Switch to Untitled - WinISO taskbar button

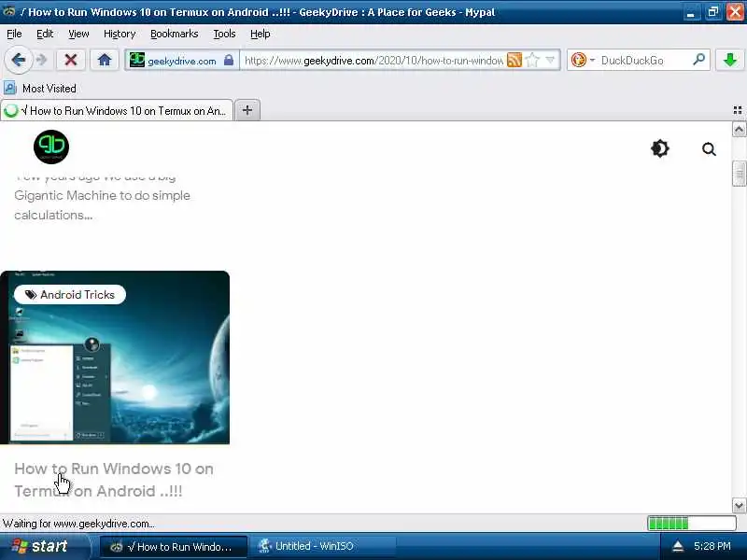[x=322, y=546]
